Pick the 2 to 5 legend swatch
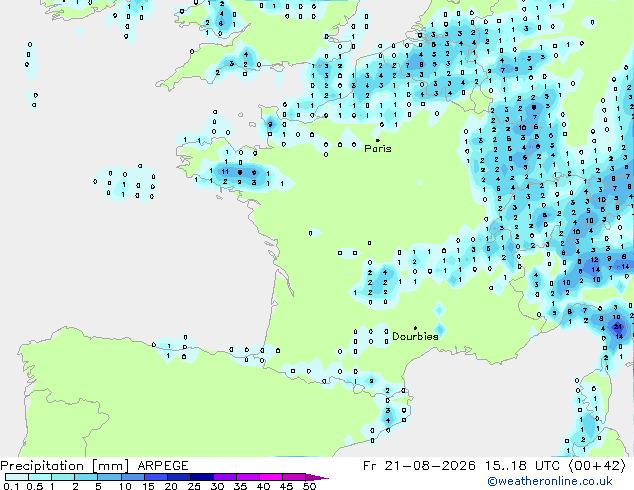This screenshot has height=490, width=634. [86, 477]
